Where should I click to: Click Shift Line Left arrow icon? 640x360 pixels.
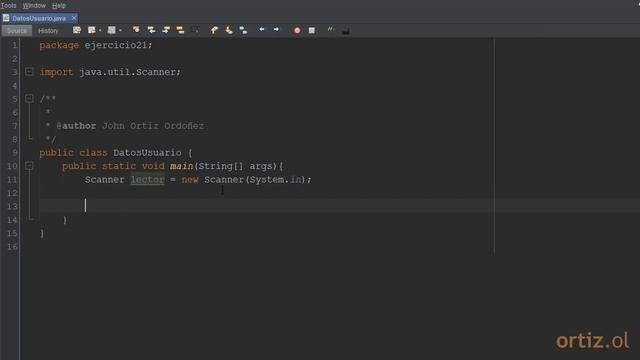(x=262, y=30)
